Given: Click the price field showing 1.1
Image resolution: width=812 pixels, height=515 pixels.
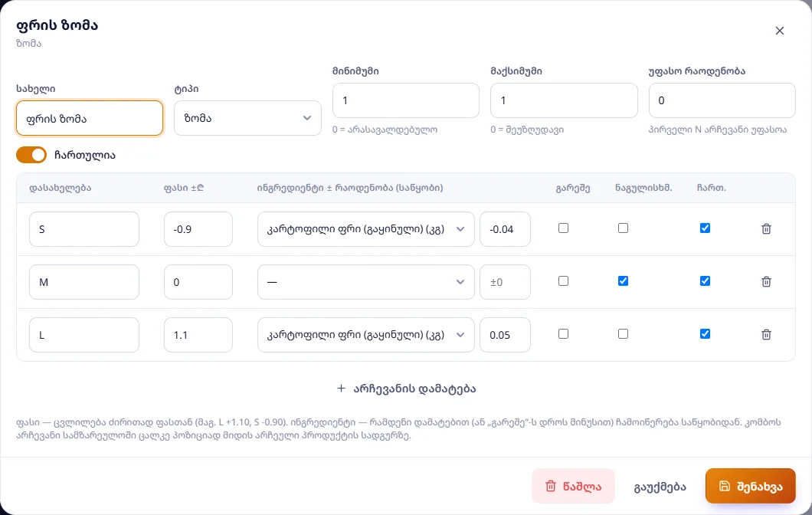Looking at the screenshot, I should tap(198, 335).
